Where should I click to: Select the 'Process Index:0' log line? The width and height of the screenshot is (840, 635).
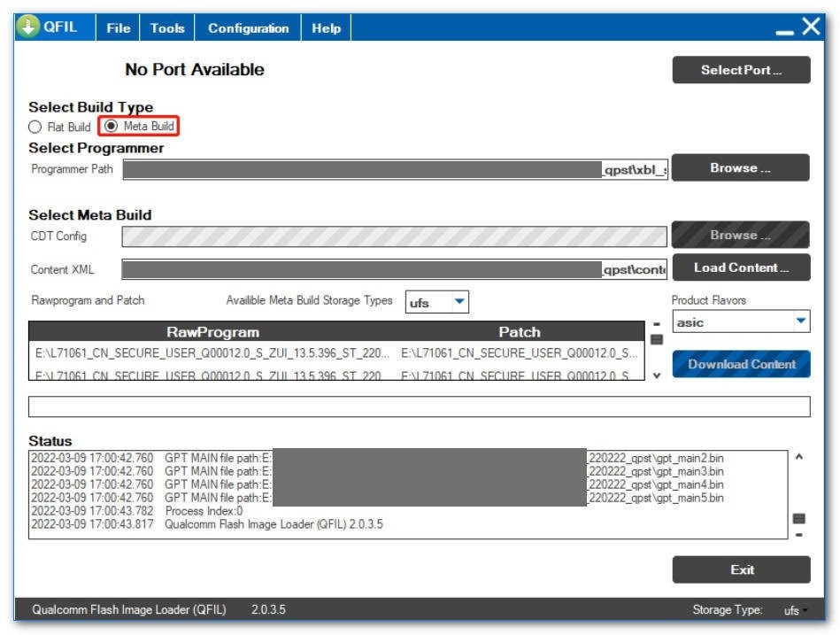pos(136,511)
